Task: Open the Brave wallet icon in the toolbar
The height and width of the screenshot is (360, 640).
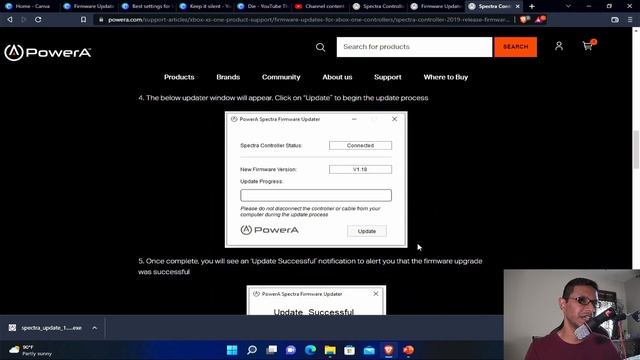Action: [x=615, y=20]
